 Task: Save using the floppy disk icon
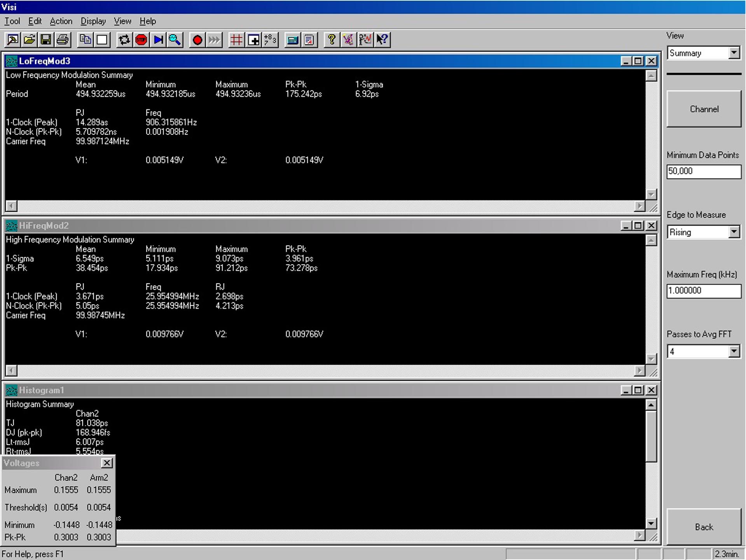[x=46, y=40]
